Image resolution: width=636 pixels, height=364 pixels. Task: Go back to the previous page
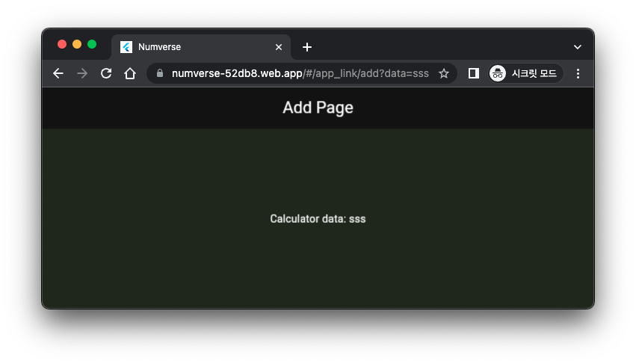pyautogui.click(x=58, y=73)
